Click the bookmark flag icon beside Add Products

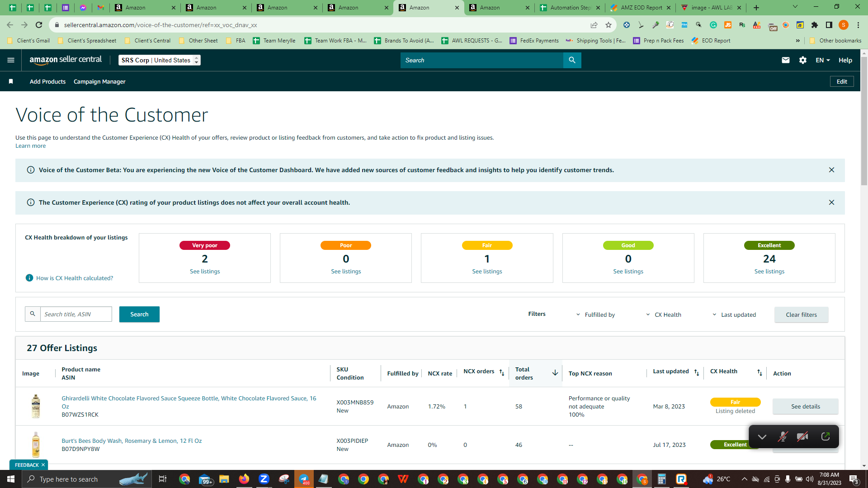point(11,82)
